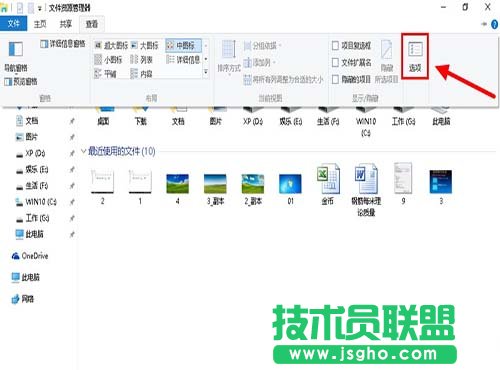500x370 pixels.
Task: Select the recent file named 2
Action: tap(102, 187)
